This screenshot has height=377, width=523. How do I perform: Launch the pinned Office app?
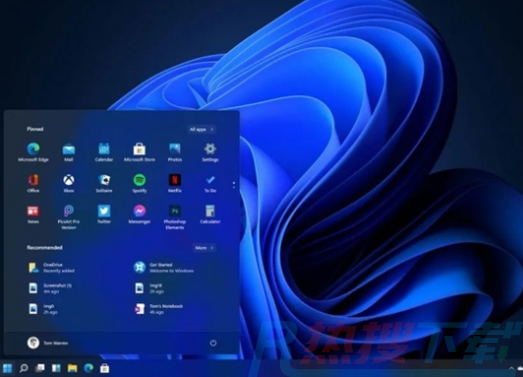tap(33, 183)
